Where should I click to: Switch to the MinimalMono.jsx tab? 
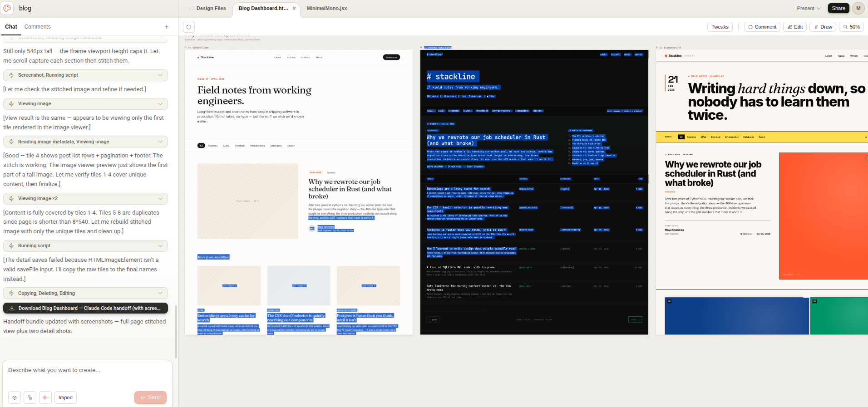pos(326,8)
